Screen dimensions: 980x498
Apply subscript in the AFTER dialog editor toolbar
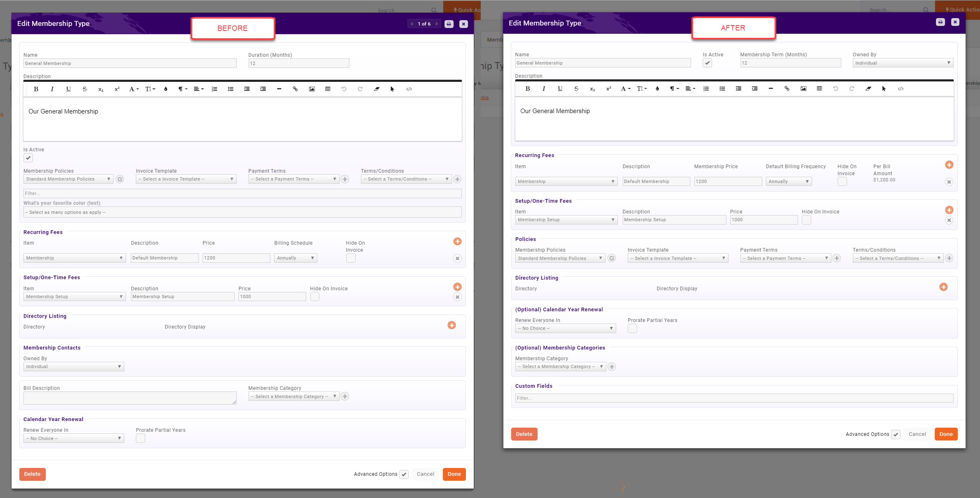click(x=592, y=88)
